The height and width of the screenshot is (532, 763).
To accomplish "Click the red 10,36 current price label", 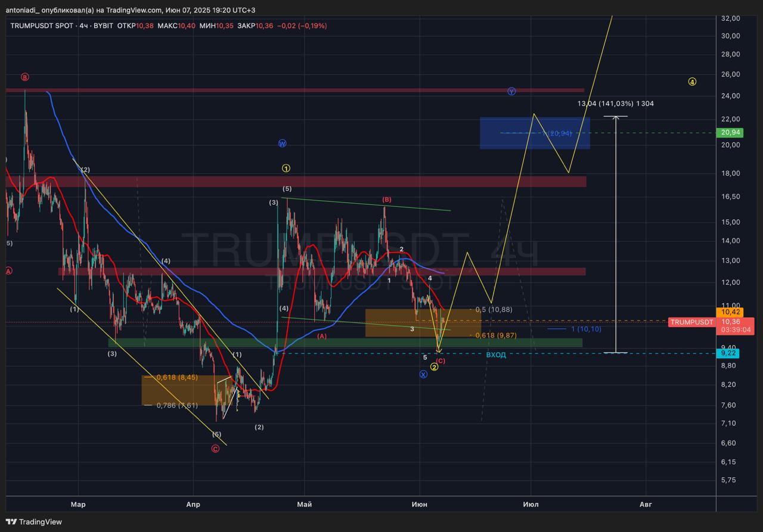I will pyautogui.click(x=730, y=321).
